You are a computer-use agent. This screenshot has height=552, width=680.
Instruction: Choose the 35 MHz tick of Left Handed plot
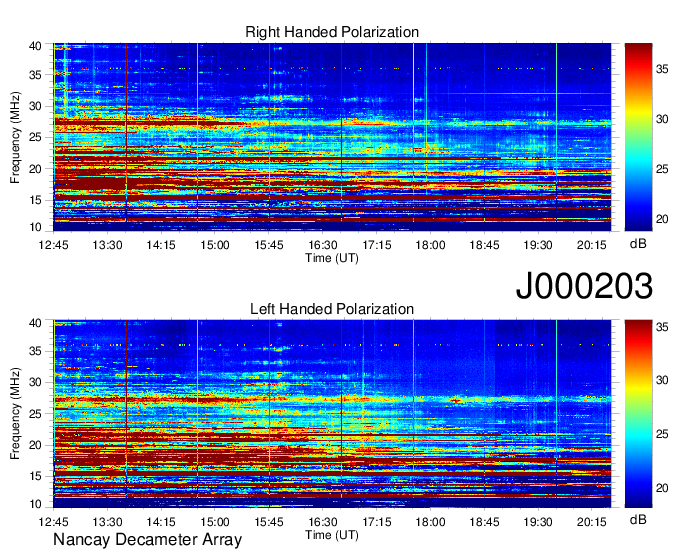[36, 351]
